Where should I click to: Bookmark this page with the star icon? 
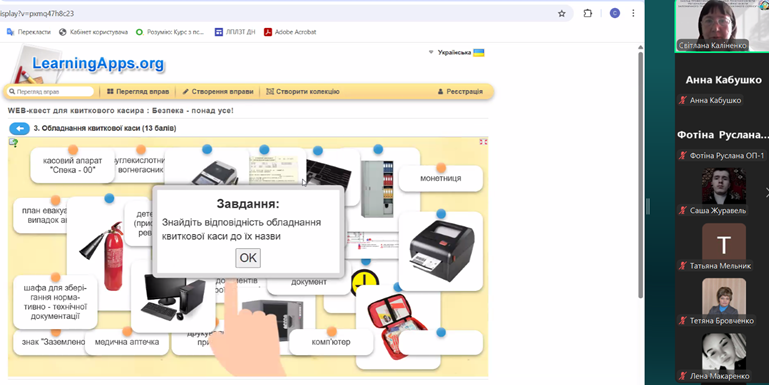[562, 14]
